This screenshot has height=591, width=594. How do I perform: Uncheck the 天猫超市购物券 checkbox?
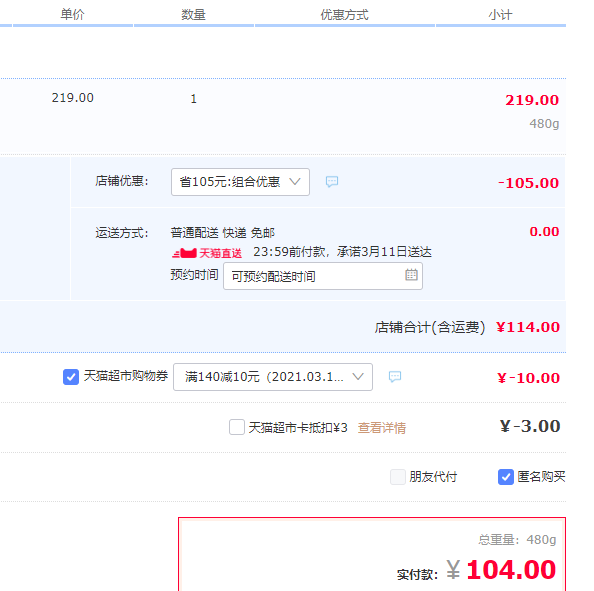tap(71, 377)
